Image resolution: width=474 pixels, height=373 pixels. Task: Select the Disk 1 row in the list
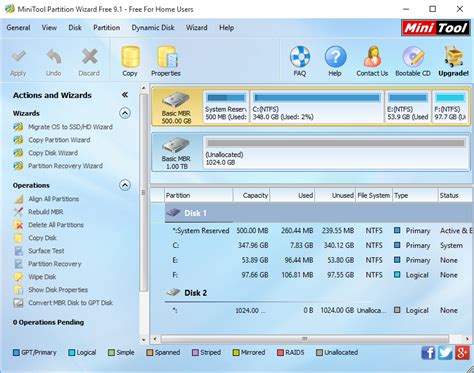point(318,213)
